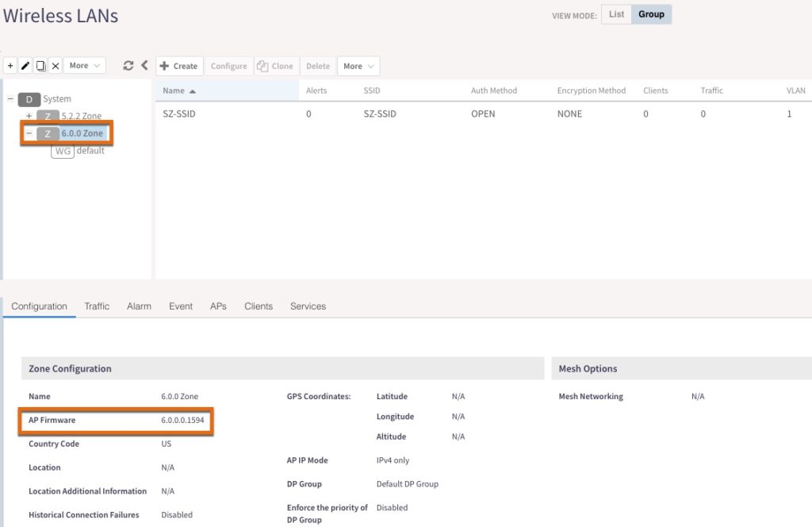Screen dimensions: 812x527
Task: Select the System tree item
Action: [x=57, y=99]
